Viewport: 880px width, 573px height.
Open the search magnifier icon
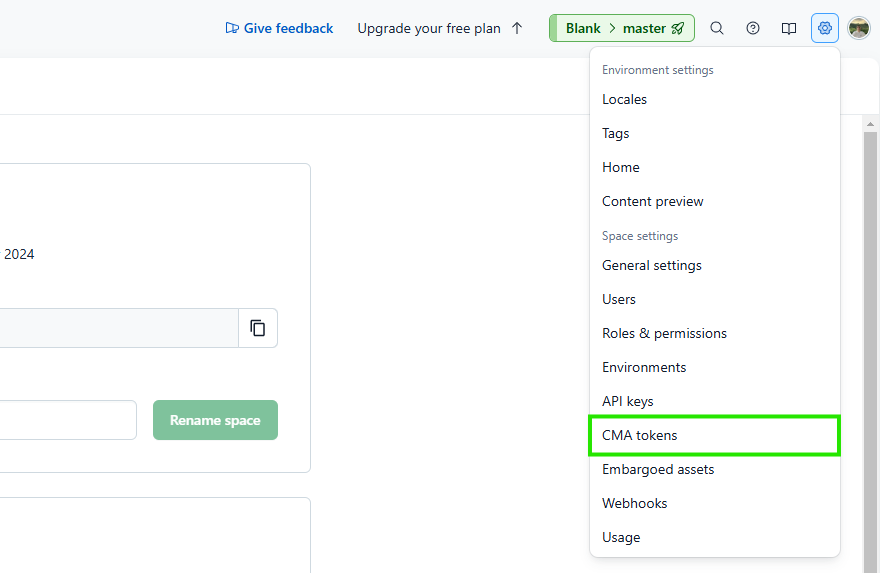point(717,28)
